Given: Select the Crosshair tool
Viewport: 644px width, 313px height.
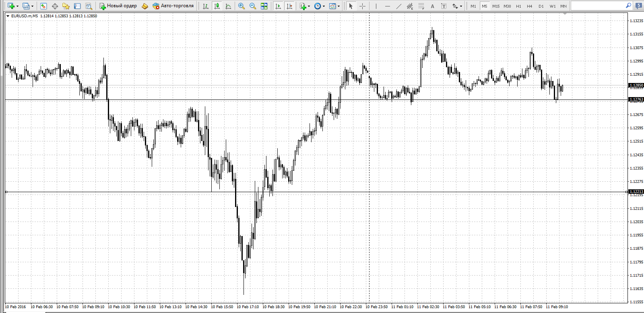Looking at the screenshot, I should pos(362,6).
